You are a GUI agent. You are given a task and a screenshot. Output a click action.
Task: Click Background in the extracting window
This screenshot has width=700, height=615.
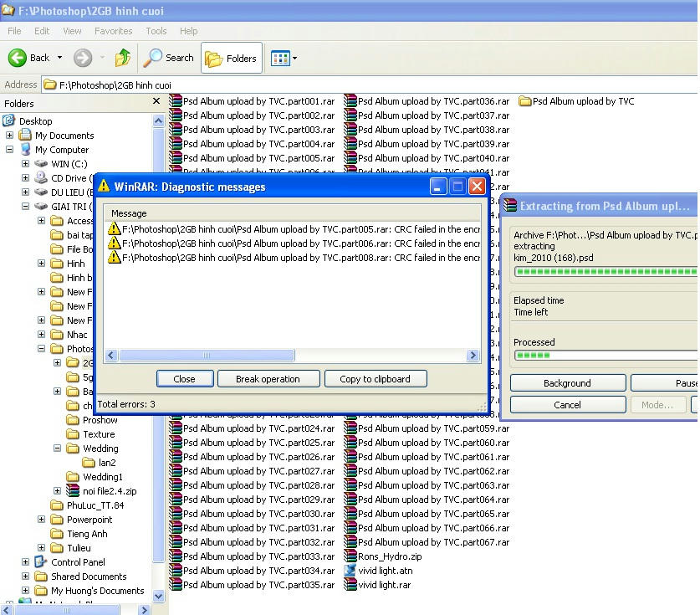click(567, 383)
